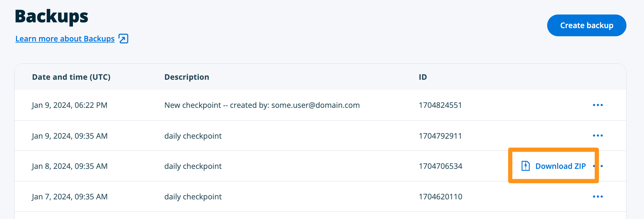Click the Date and time (UTC) column header
Screen dimensions: 644x219
click(71, 77)
